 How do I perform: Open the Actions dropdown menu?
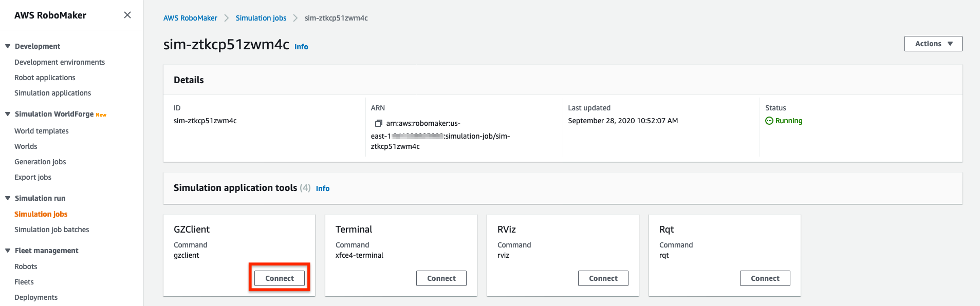pyautogui.click(x=933, y=44)
